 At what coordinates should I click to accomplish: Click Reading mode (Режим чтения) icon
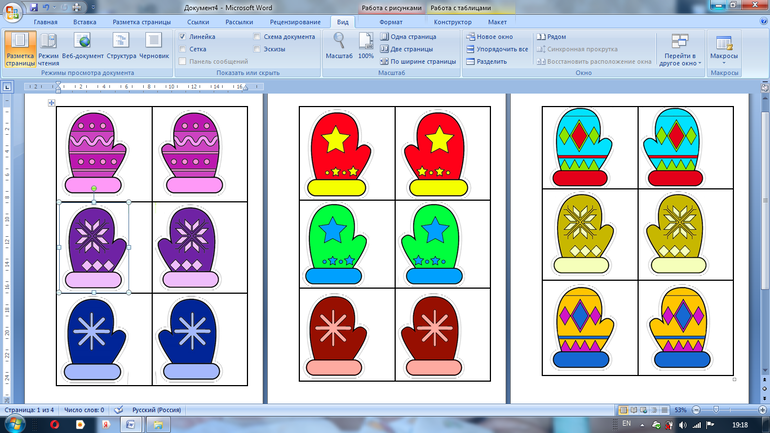(x=48, y=46)
